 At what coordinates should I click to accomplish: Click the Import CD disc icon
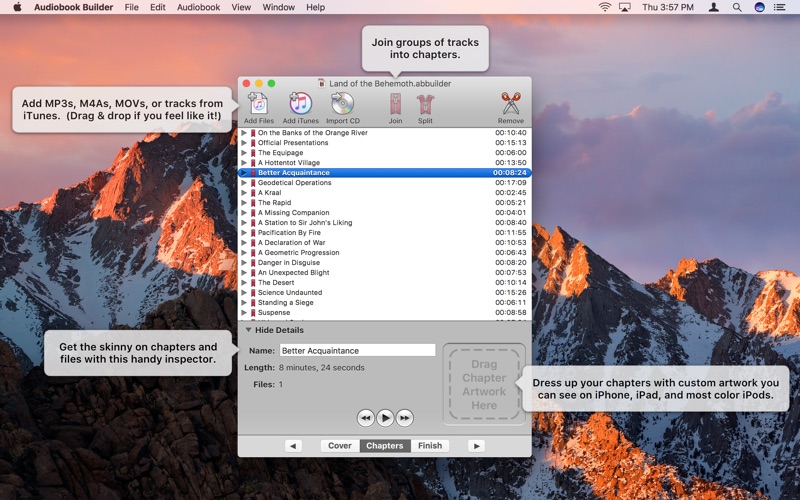click(342, 104)
